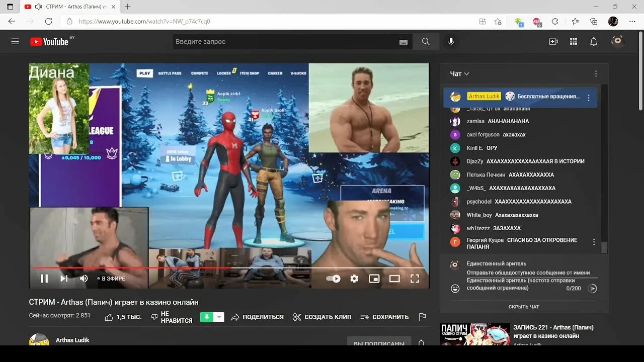Open the Arthas Ludik channel name link
This screenshot has height=362, width=644.
72,340
